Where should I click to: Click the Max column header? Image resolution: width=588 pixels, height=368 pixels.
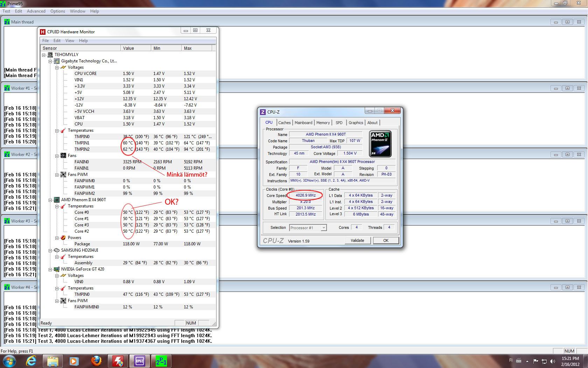tap(197, 48)
